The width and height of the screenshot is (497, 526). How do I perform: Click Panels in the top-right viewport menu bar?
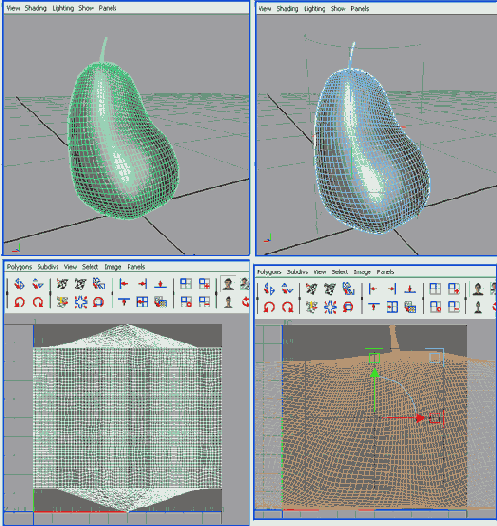click(360, 9)
